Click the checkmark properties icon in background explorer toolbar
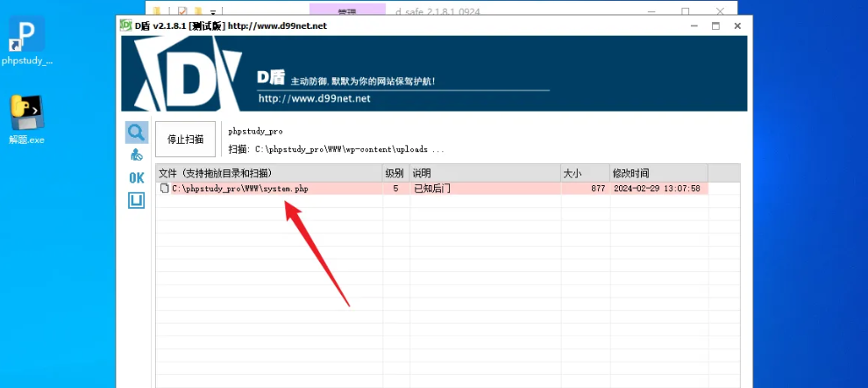This screenshot has height=388, width=868. 182,11
